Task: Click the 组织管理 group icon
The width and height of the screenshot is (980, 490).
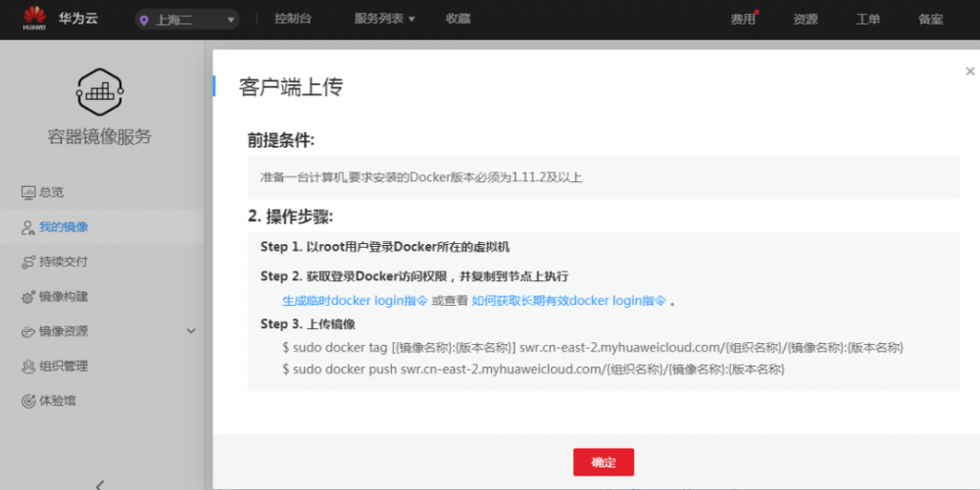Action: 28,367
